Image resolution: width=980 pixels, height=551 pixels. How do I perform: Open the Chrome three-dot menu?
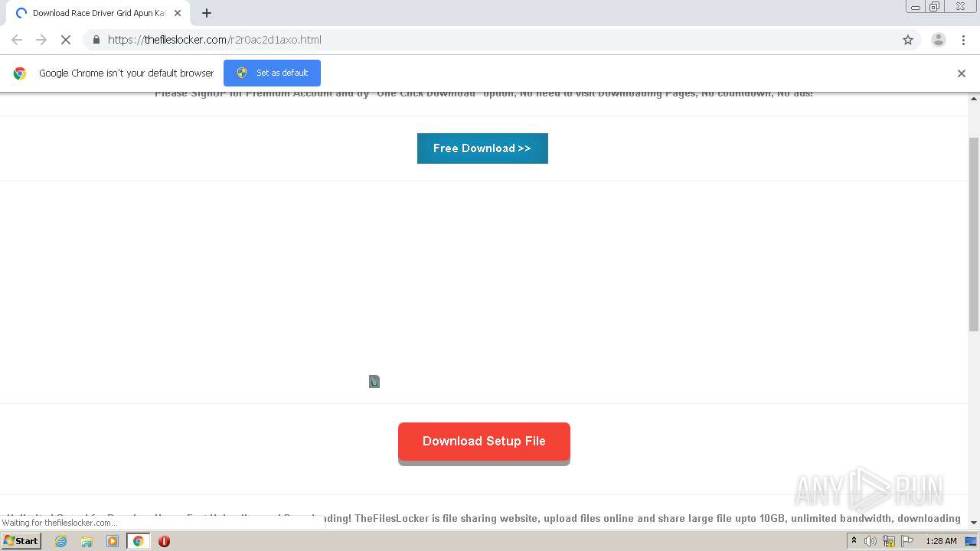(x=963, y=40)
